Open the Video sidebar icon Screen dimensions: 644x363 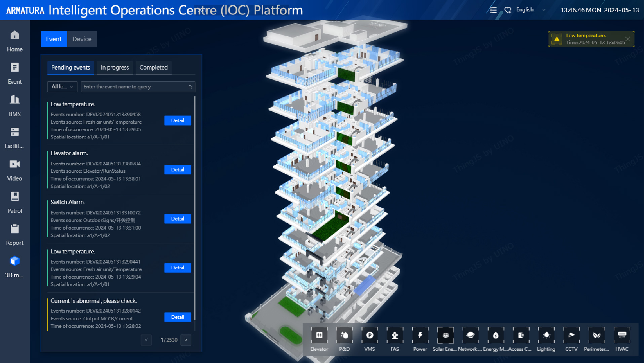point(14,170)
